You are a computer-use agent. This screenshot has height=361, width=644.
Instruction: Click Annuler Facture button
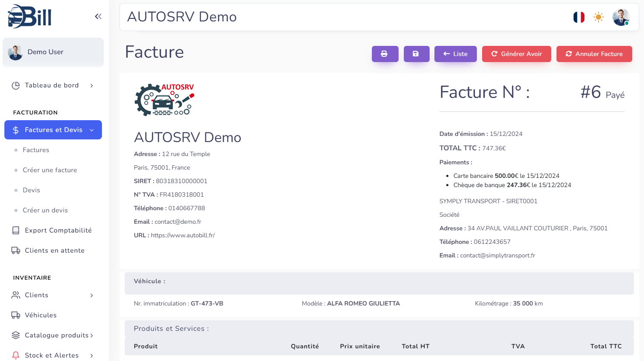[x=594, y=54]
